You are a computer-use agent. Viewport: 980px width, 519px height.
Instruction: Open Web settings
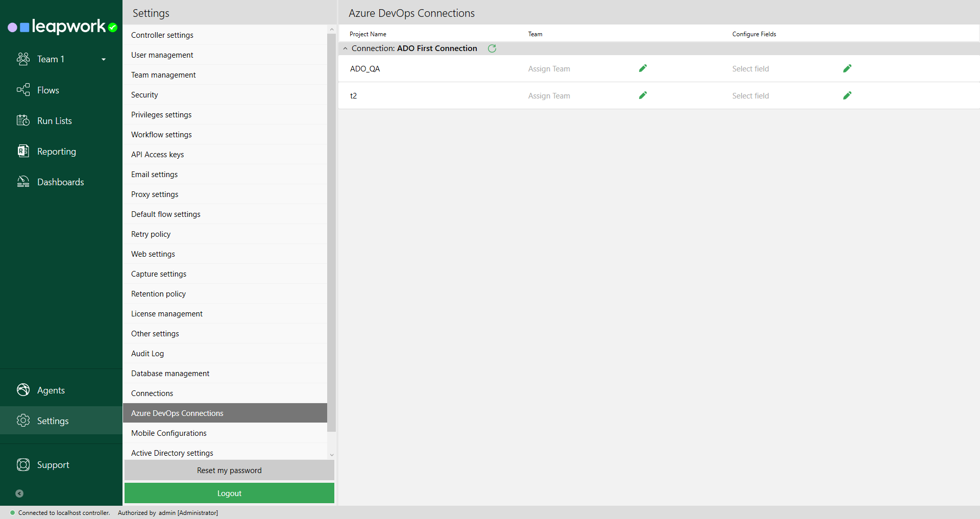(225, 254)
